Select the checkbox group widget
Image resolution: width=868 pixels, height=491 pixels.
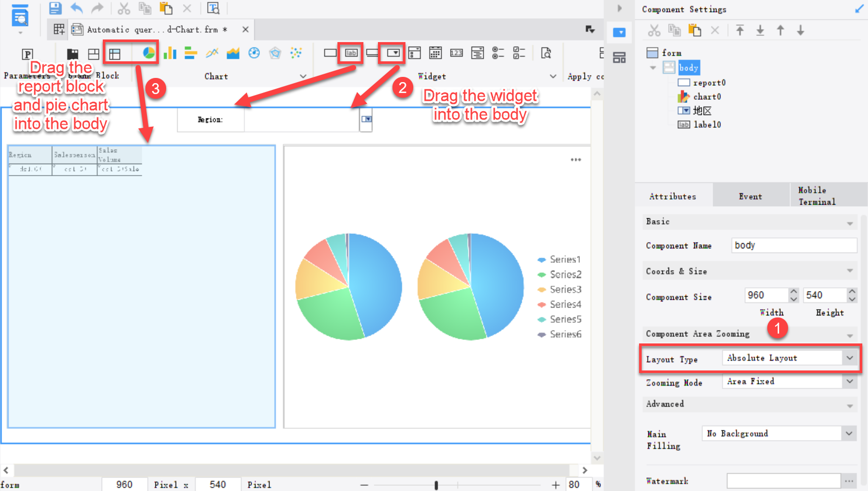click(x=519, y=52)
